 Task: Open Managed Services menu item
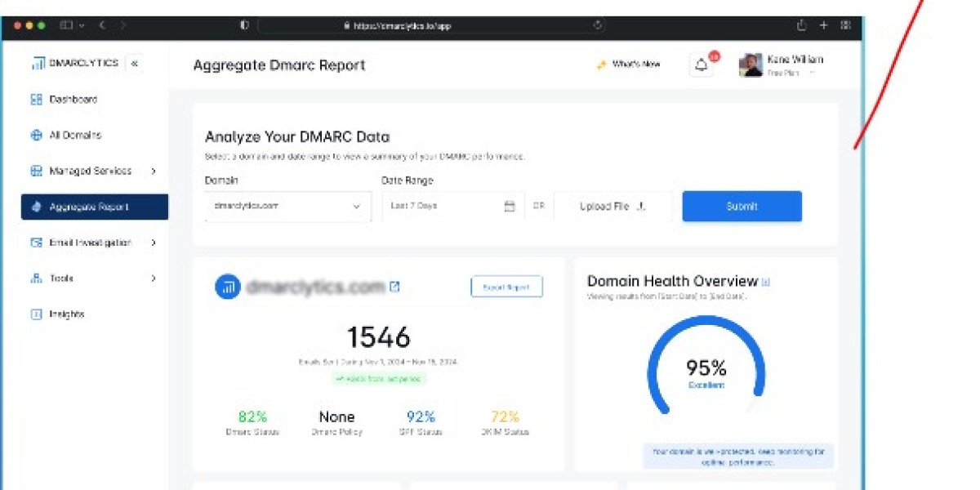95,171
